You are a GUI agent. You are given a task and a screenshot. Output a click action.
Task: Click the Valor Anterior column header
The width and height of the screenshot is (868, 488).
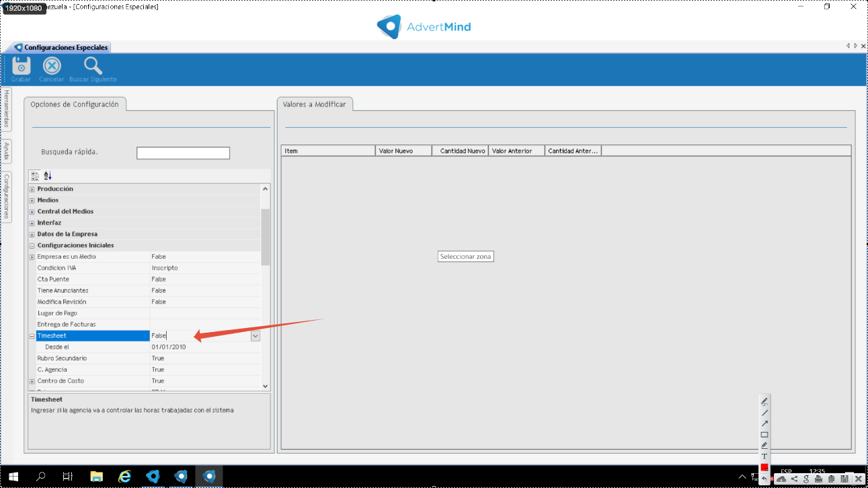(516, 151)
